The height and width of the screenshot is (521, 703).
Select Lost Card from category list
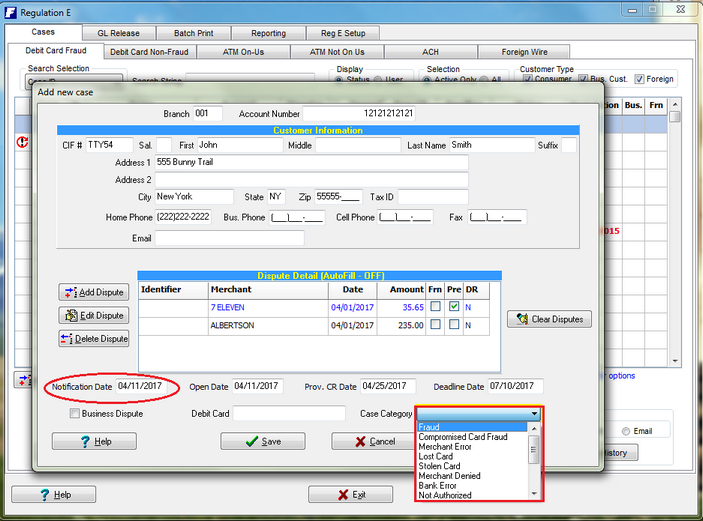pyautogui.click(x=439, y=457)
